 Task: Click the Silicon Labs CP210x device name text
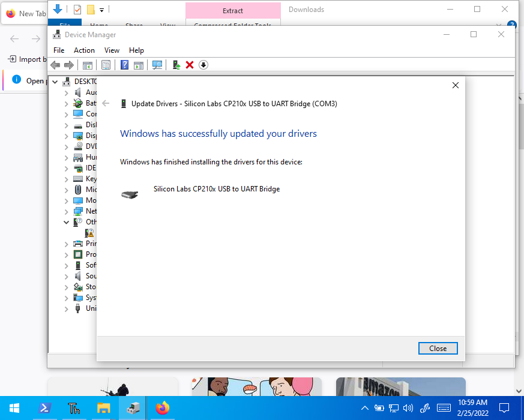tap(217, 189)
